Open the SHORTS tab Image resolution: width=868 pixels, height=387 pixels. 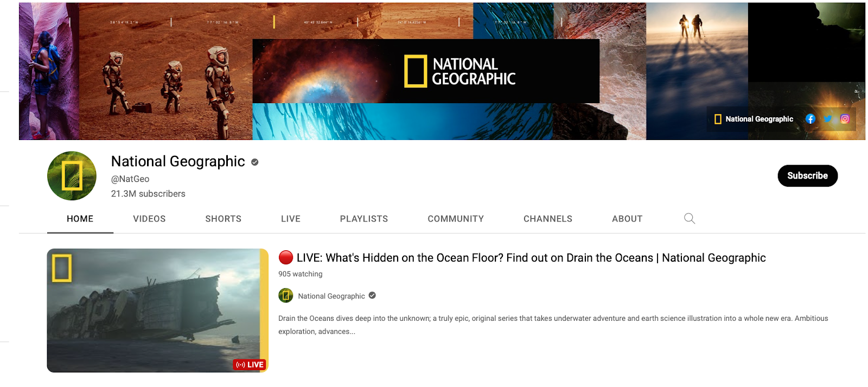[223, 219]
